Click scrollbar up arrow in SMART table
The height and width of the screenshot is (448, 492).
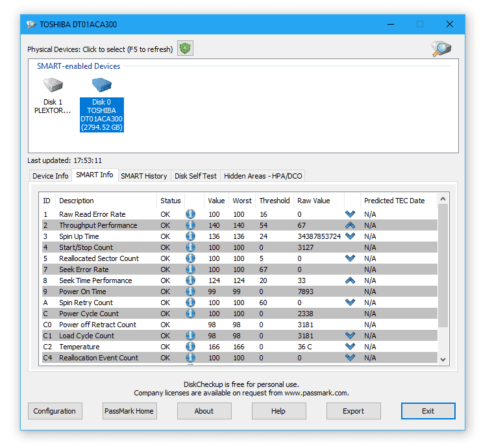(443, 199)
